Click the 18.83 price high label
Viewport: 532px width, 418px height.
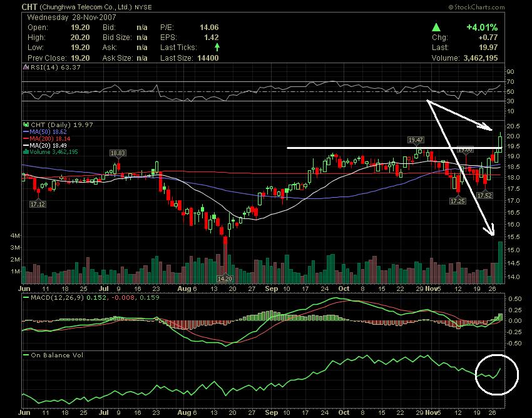click(x=118, y=153)
